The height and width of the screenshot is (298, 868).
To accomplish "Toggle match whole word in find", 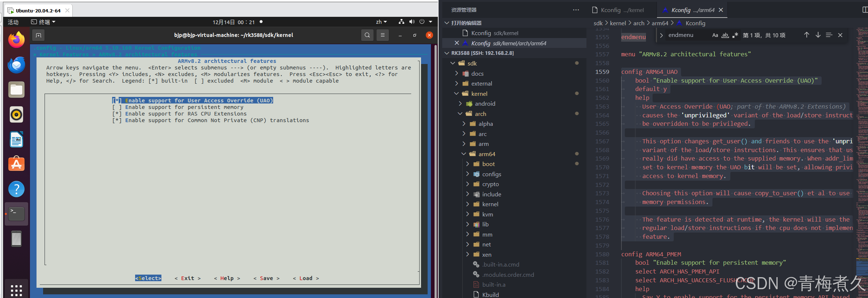I will (x=725, y=35).
